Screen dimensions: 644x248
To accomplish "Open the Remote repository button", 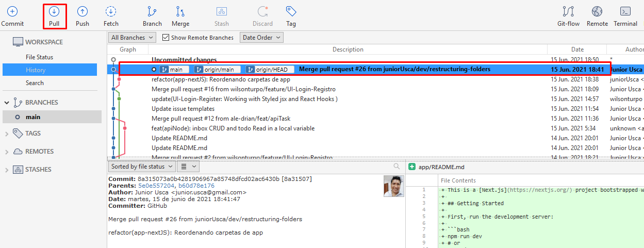I will pyautogui.click(x=597, y=16).
